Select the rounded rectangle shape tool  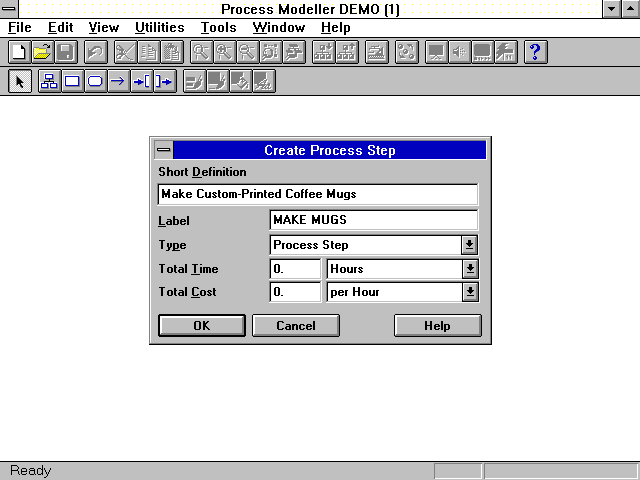click(95, 82)
